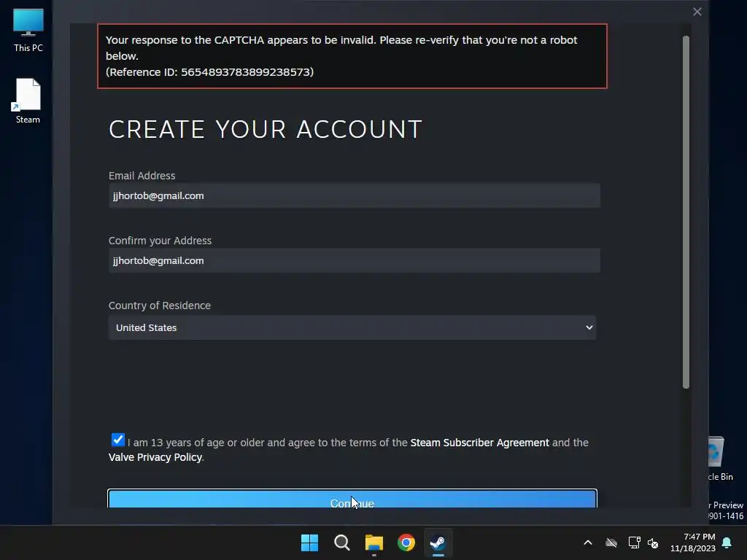Close the Steam account creation dialog
Viewport: 747px width, 560px height.
pyautogui.click(x=697, y=12)
